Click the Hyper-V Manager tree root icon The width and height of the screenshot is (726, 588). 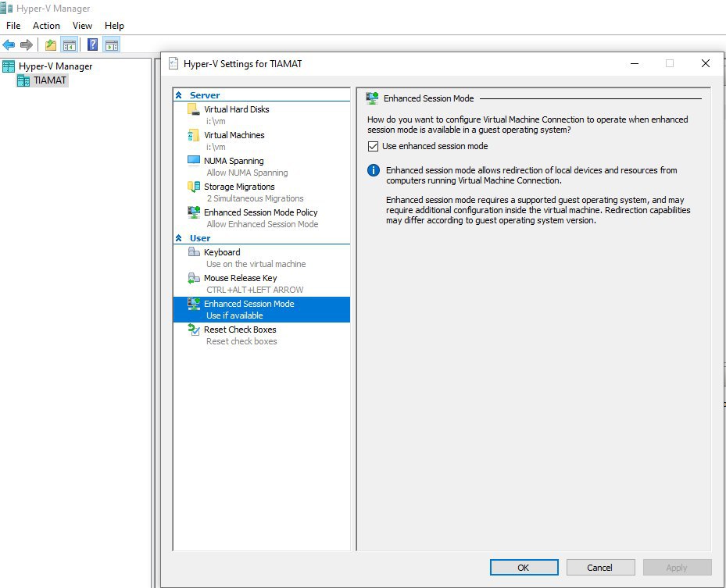click(9, 66)
